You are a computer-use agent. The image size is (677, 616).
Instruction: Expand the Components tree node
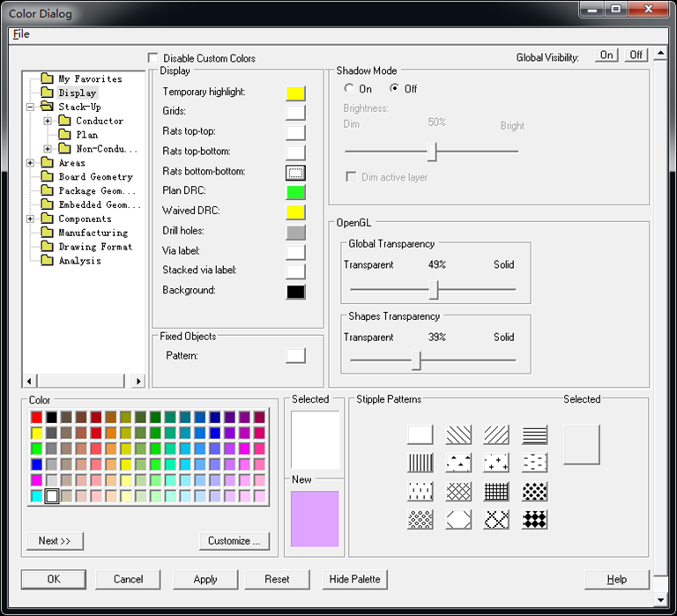(x=30, y=219)
